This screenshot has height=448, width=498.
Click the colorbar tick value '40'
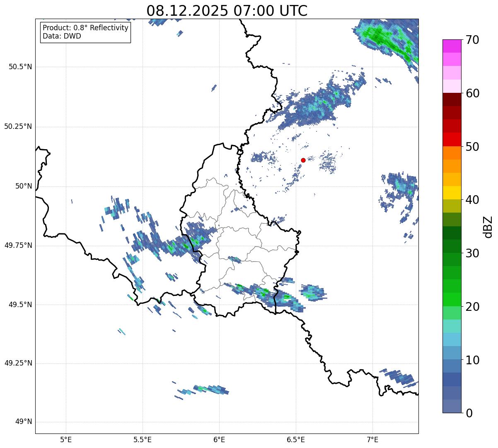[473, 200]
